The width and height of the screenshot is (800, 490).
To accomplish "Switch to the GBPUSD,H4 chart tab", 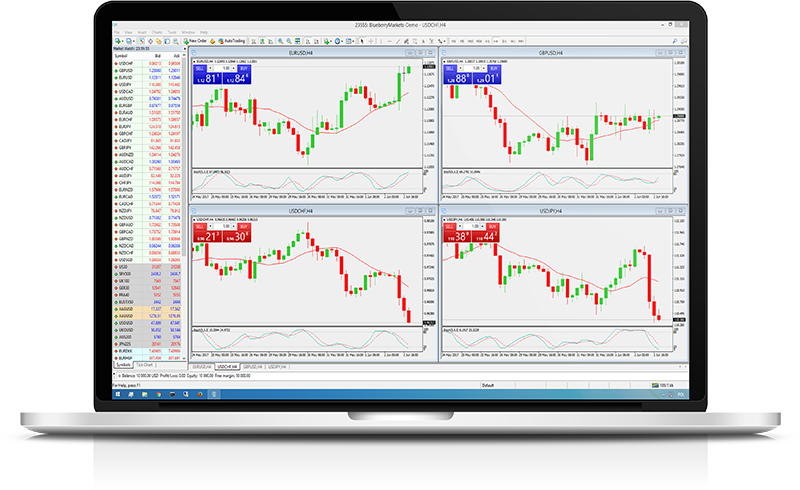I will point(250,366).
